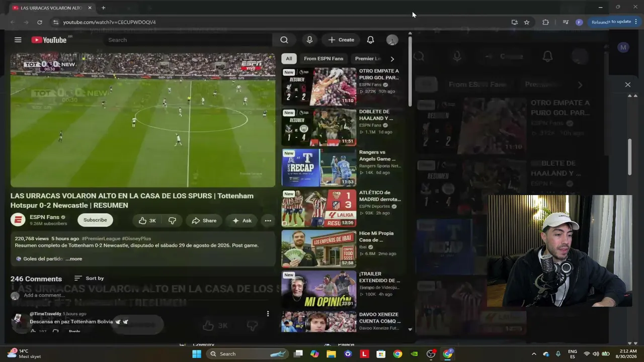Screen dimensions: 644x362
Task: Open the #PremierLeague hashtag link
Action: click(x=101, y=239)
